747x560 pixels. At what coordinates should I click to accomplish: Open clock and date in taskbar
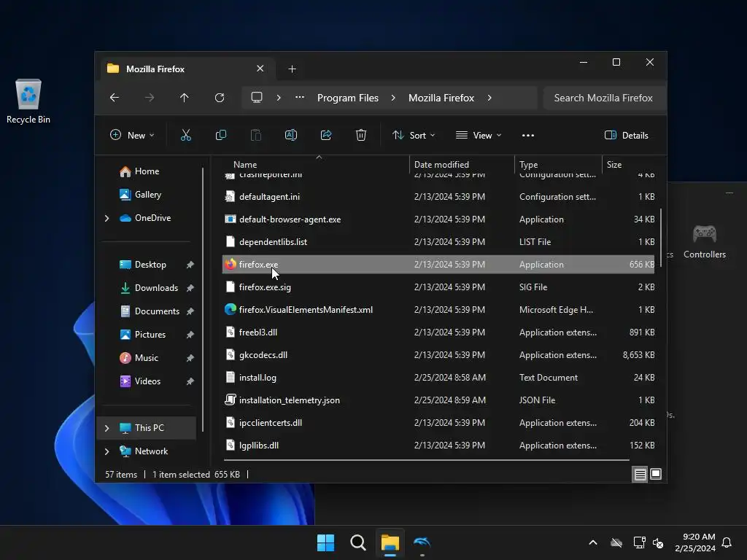click(695, 542)
